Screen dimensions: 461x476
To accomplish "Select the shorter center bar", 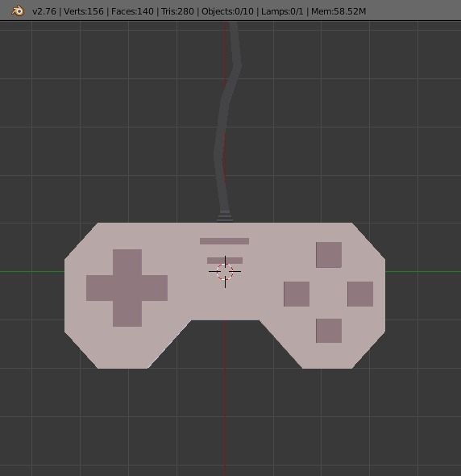I will click(225, 261).
